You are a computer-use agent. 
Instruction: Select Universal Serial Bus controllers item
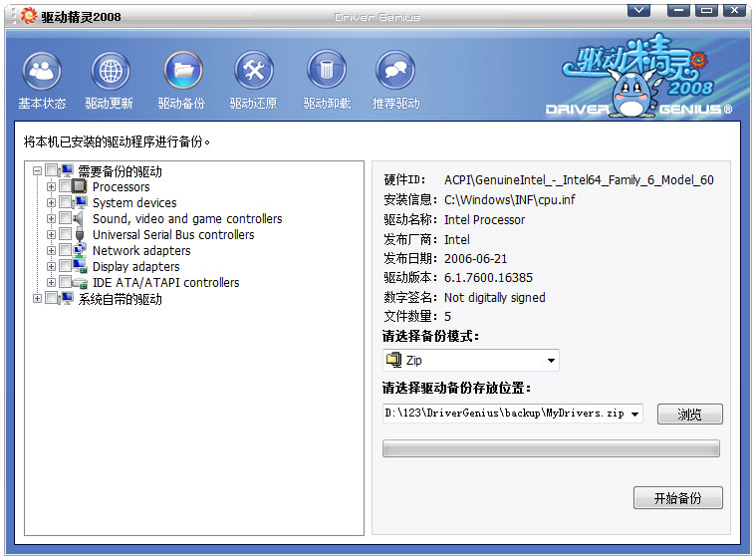[172, 235]
